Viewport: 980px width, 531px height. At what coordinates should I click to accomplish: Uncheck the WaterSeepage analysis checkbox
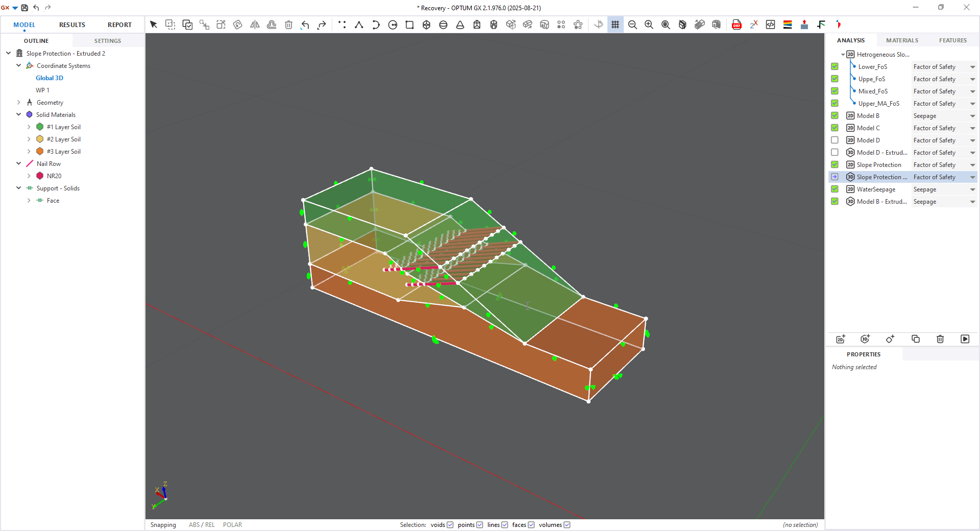pos(835,189)
